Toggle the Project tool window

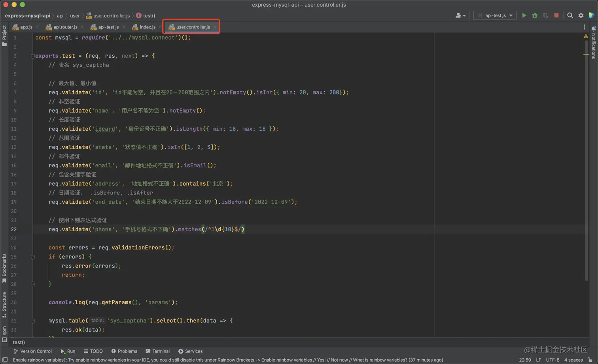[x=4, y=36]
